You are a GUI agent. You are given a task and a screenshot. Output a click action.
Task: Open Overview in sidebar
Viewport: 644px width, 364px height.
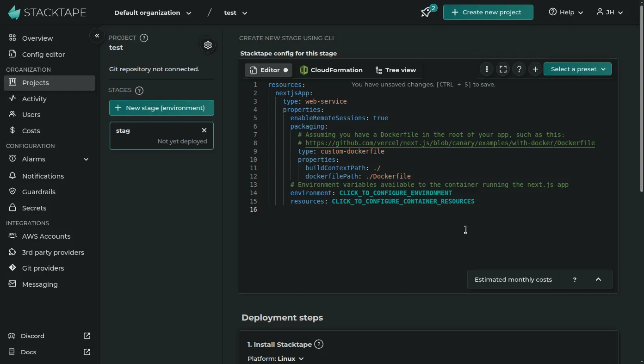click(x=49, y=38)
